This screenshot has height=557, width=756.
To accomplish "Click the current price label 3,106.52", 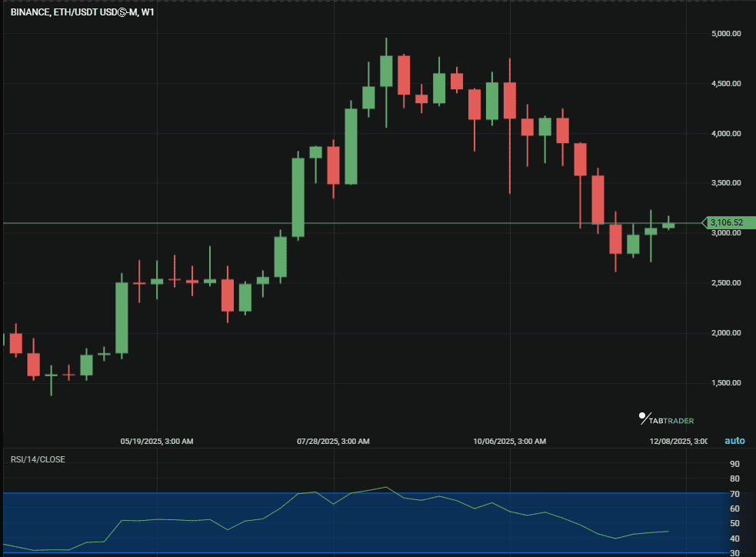I will (727, 223).
